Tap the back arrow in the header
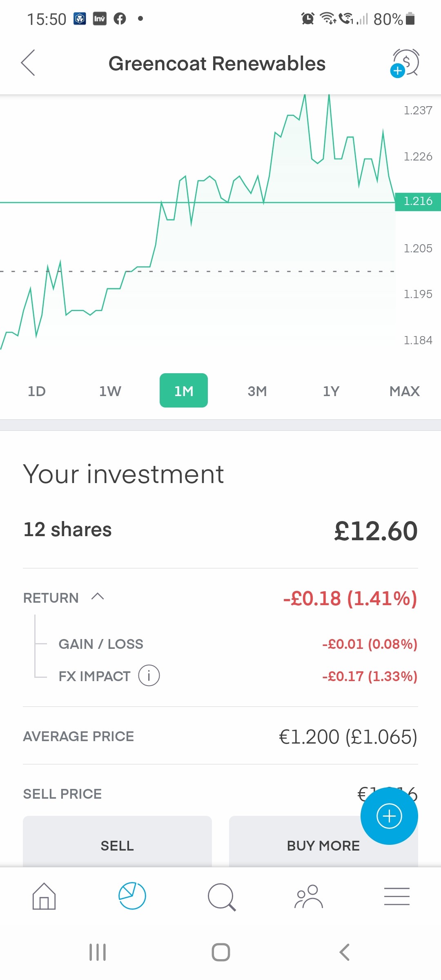441x980 pixels. coord(28,63)
